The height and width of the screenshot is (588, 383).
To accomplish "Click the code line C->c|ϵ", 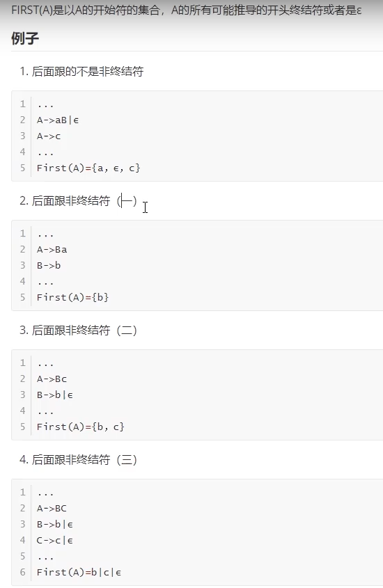I will 55,541.
